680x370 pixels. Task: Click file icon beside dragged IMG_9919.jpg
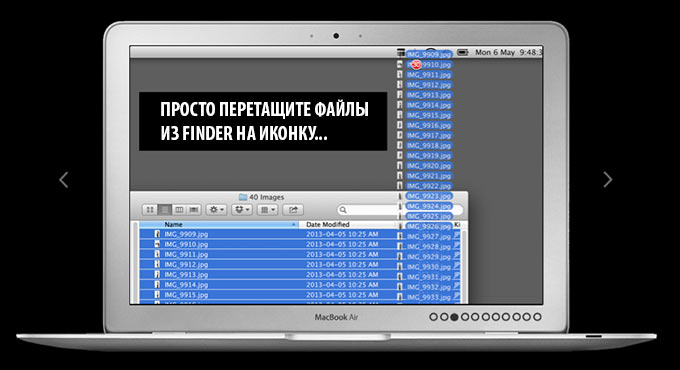[x=400, y=156]
